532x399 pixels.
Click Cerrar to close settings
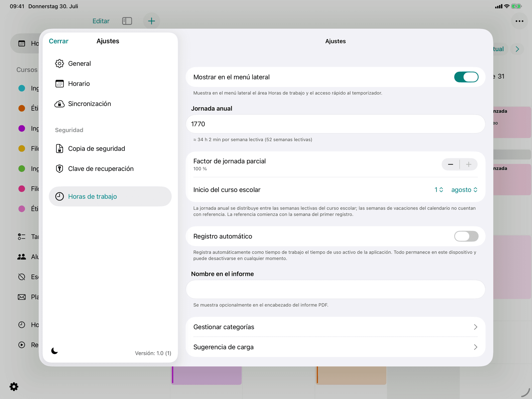[x=59, y=41]
